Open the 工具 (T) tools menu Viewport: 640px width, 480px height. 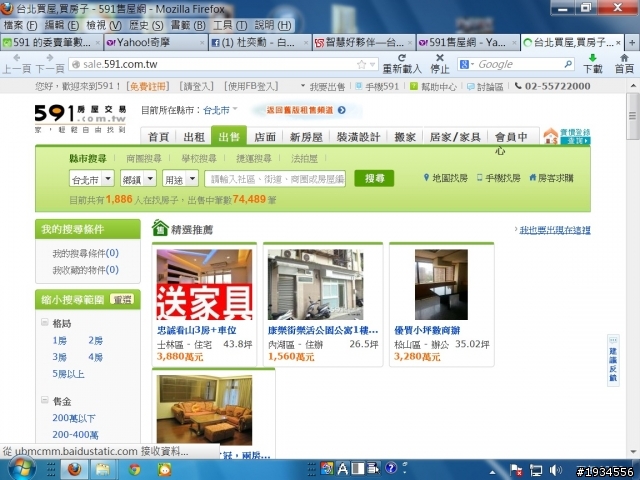click(x=230, y=26)
